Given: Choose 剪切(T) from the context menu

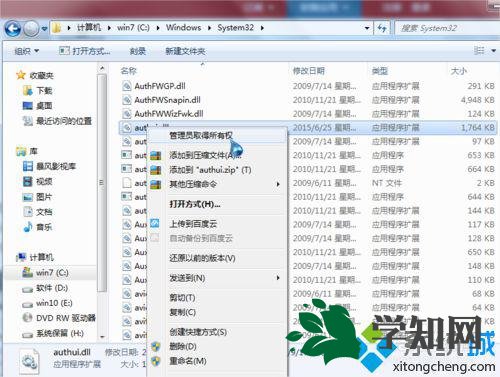Looking at the screenshot, I should (x=217, y=298).
